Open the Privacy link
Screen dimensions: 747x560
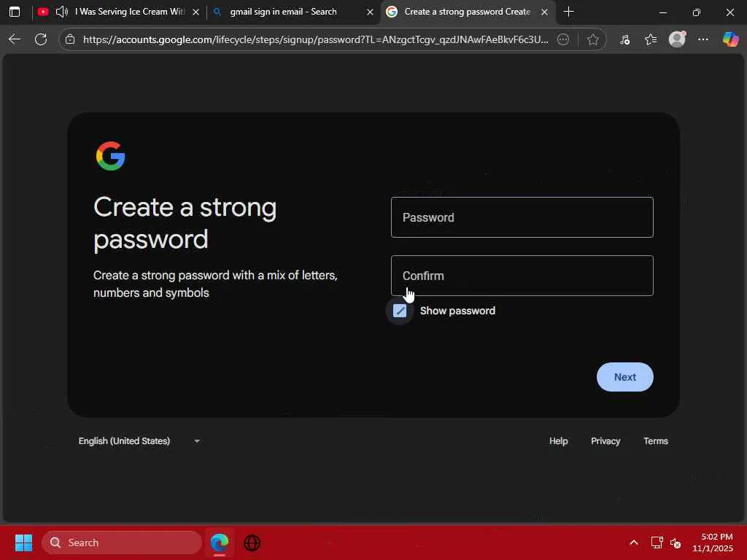coord(605,441)
